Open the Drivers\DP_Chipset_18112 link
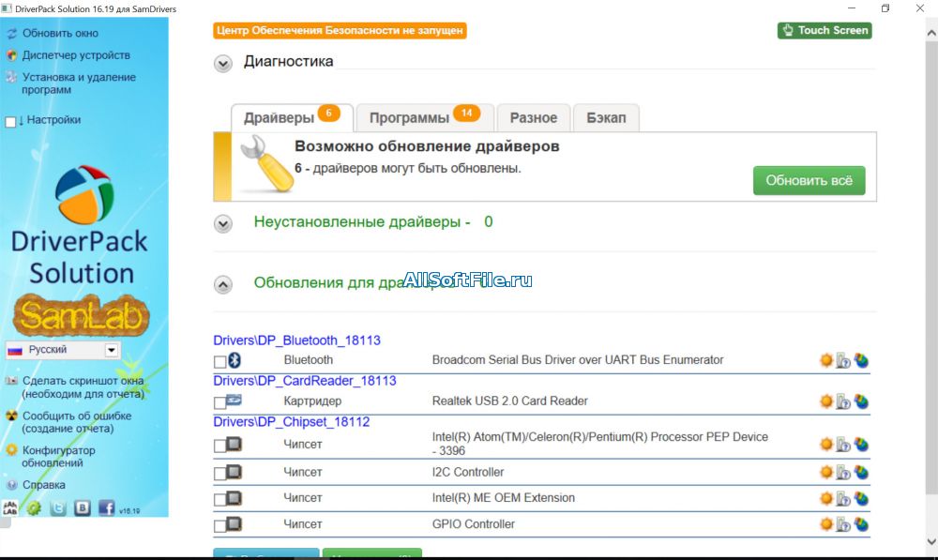 292,422
